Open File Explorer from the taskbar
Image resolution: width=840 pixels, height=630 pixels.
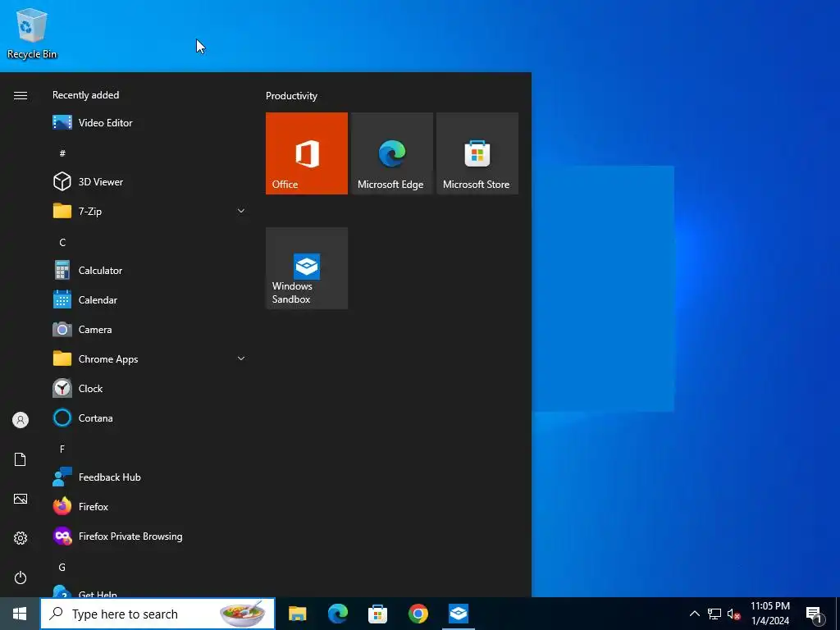coord(297,614)
